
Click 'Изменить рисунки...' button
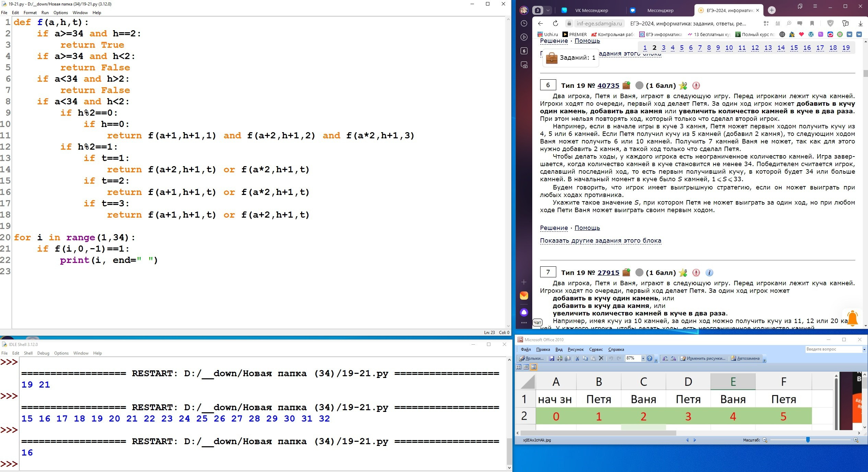tap(703, 358)
